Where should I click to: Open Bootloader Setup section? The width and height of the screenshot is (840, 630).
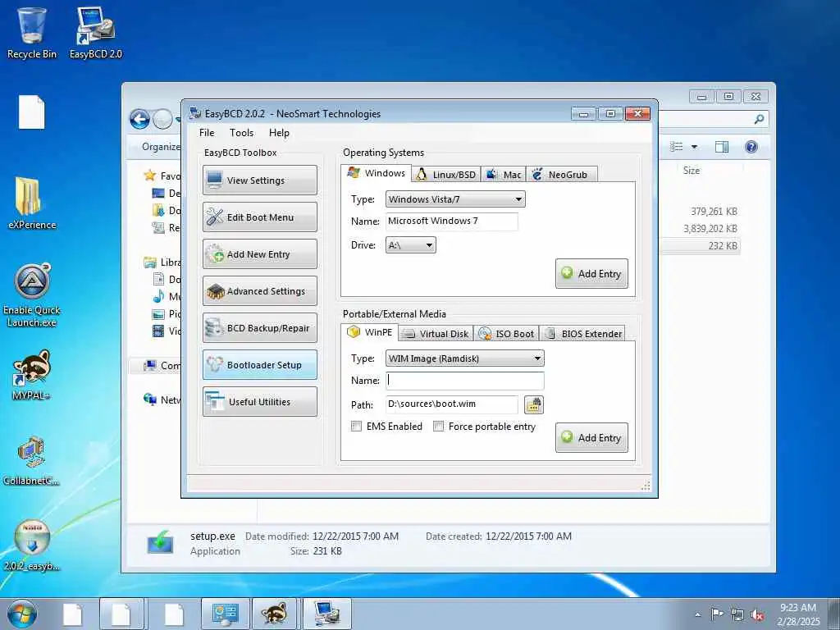pos(260,365)
